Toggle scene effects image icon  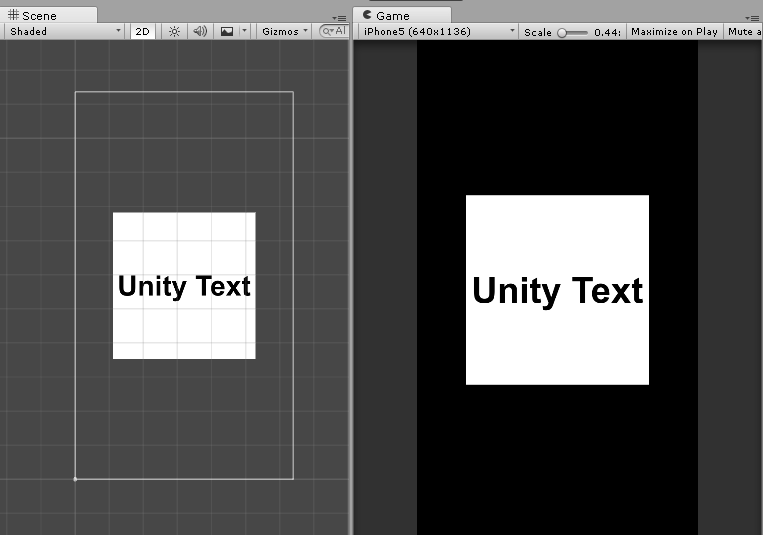(x=227, y=32)
